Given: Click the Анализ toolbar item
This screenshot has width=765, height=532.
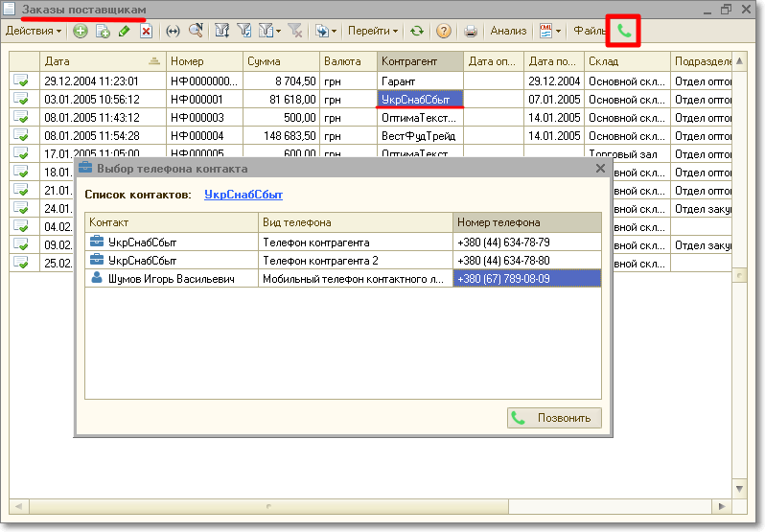Looking at the screenshot, I should click(x=508, y=31).
